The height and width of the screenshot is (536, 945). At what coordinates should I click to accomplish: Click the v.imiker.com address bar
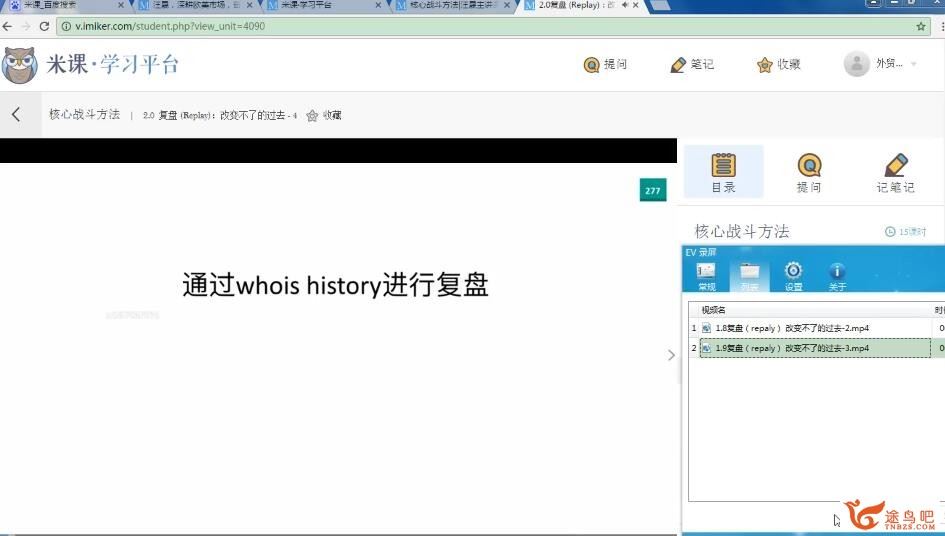tap(494, 27)
